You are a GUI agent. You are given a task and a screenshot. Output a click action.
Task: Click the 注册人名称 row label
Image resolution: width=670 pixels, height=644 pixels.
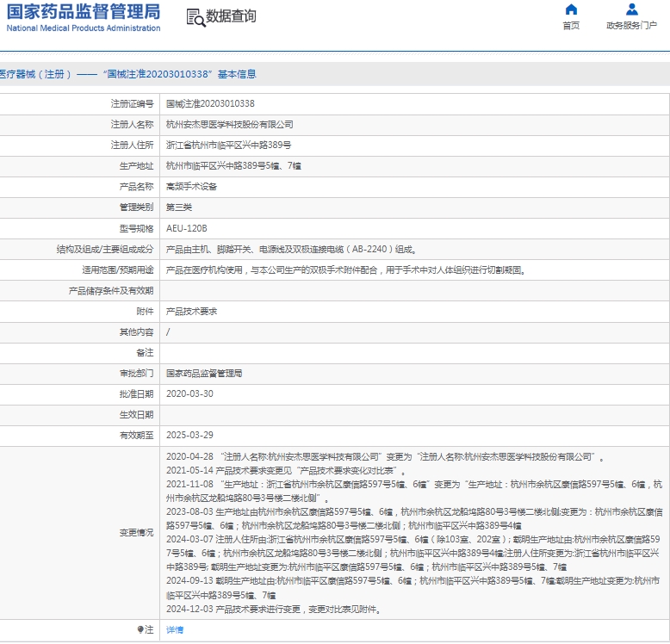132,124
